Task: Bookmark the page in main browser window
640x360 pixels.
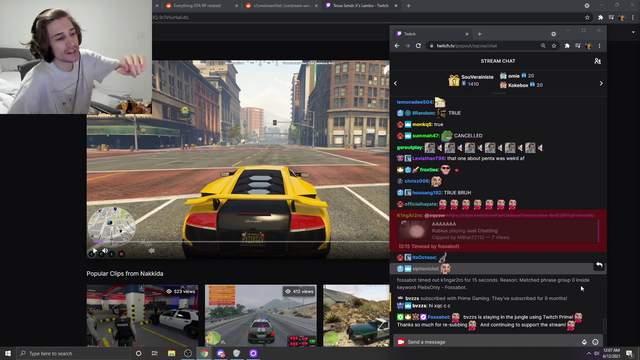Action: (587, 18)
